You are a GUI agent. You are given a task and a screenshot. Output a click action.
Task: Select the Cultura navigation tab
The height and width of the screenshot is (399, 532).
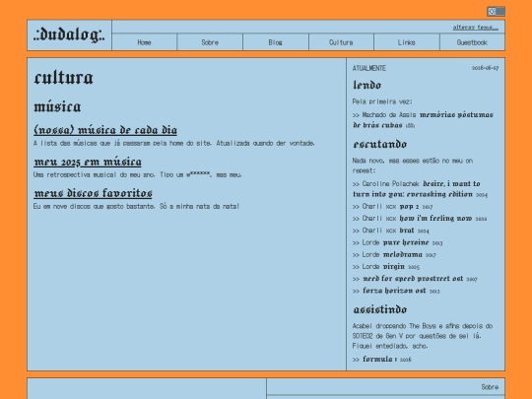tap(341, 42)
